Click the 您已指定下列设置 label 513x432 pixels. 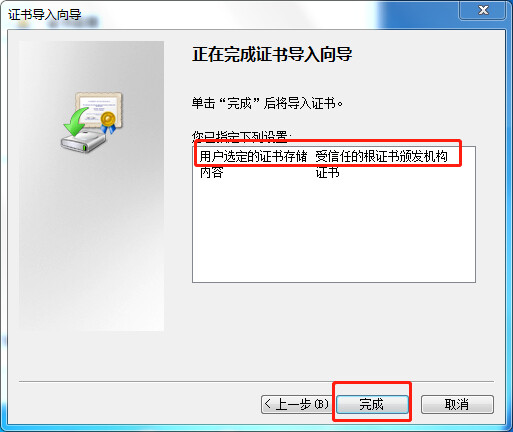coord(242,136)
